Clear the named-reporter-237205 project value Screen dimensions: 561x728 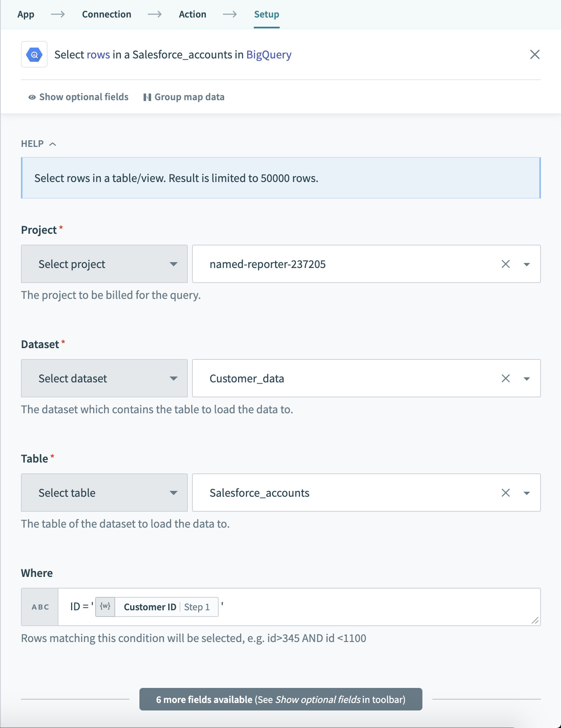pyautogui.click(x=505, y=264)
